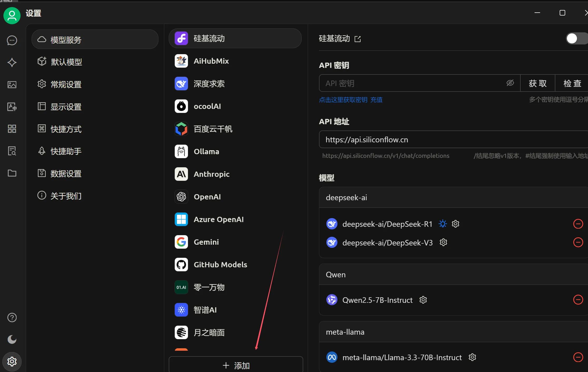Click 获取 button for API key
This screenshot has width=588, height=372.
(538, 83)
